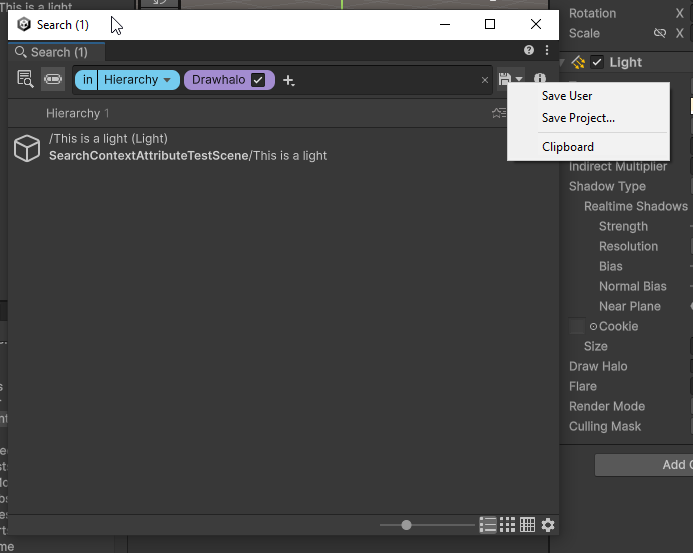Viewport: 693px width, 553px height.
Task: Clear the search field with X
Action: pyautogui.click(x=485, y=80)
